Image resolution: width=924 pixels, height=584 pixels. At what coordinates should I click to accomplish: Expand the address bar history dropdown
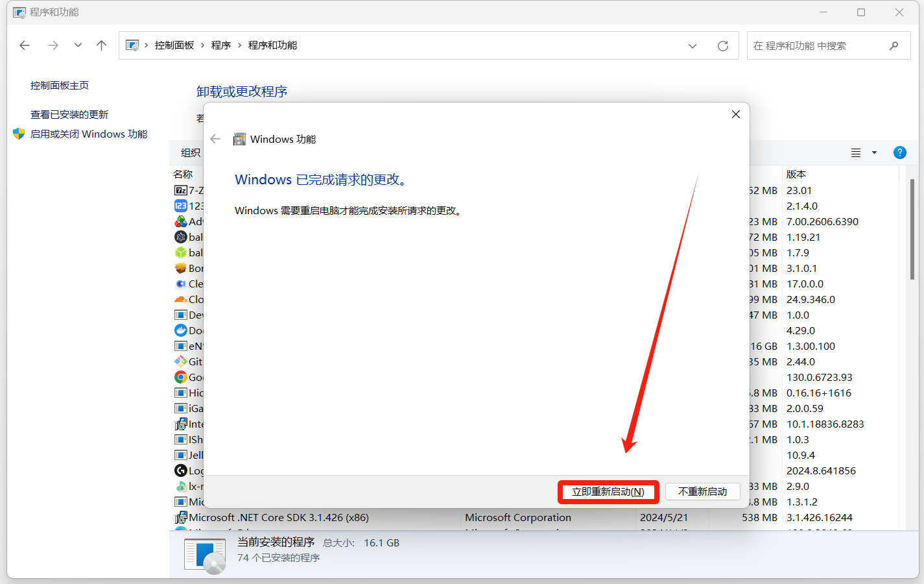point(692,46)
